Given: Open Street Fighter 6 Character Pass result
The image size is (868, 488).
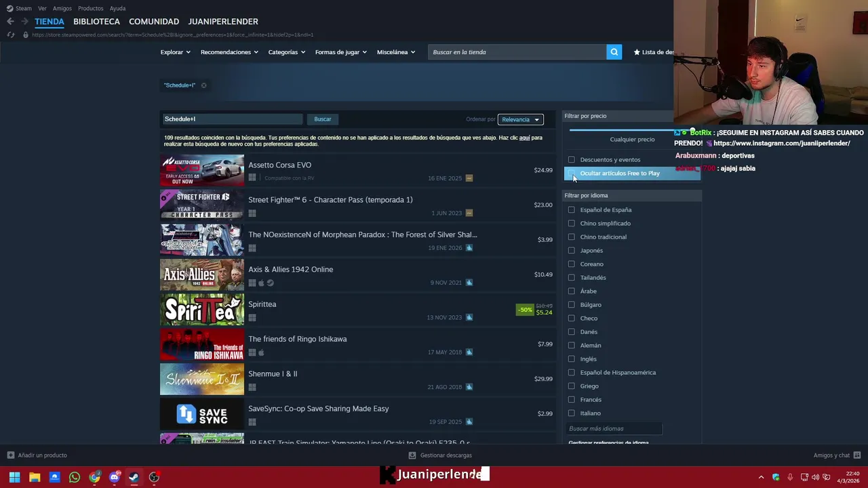Looking at the screenshot, I should [357, 205].
